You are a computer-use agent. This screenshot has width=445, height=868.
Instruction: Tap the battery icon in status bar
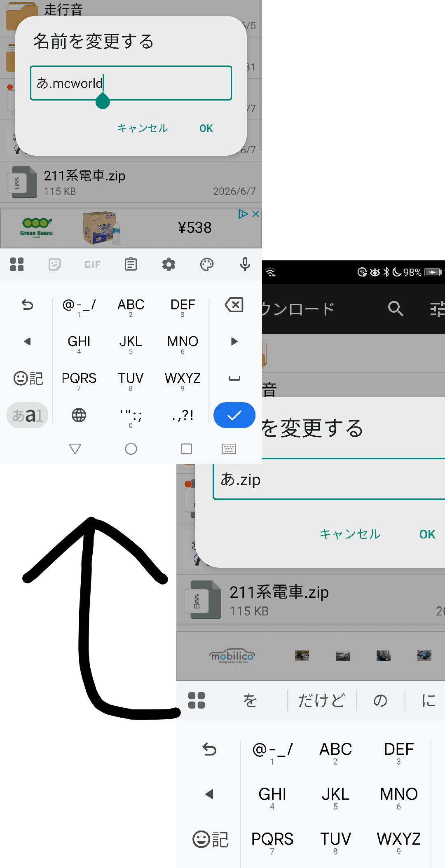(433, 272)
